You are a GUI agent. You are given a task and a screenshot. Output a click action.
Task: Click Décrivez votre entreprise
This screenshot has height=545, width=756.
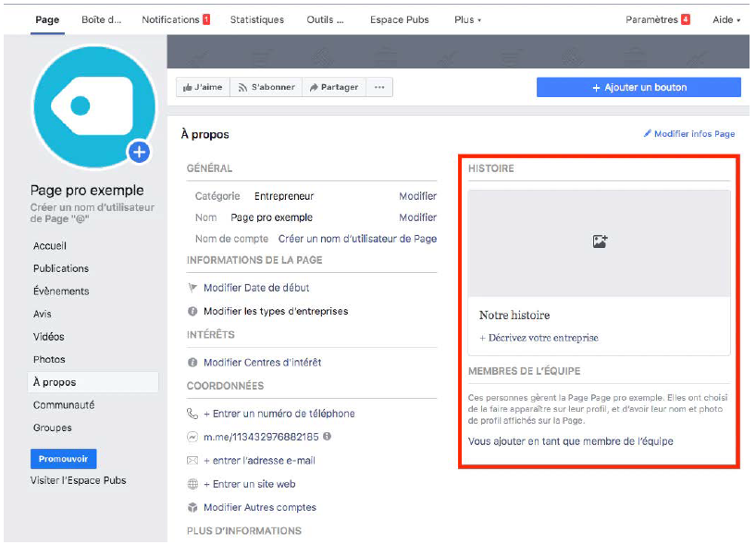[x=539, y=338]
